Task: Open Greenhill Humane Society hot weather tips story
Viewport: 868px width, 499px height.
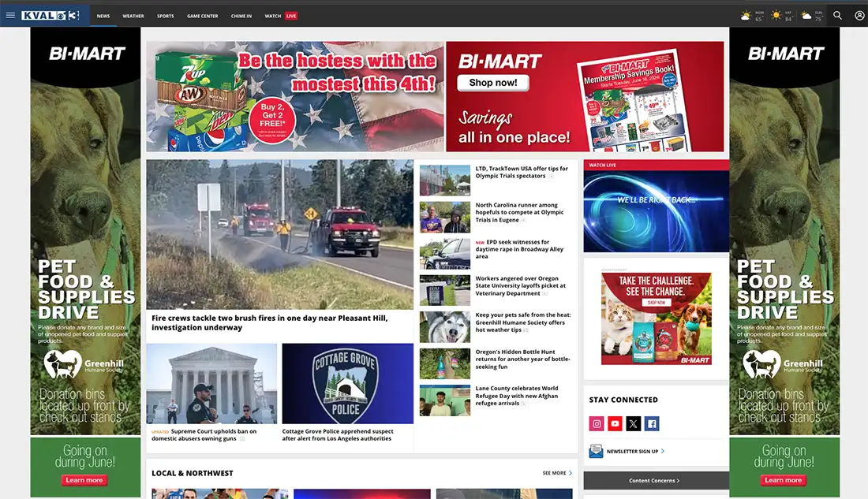Action: [x=522, y=322]
